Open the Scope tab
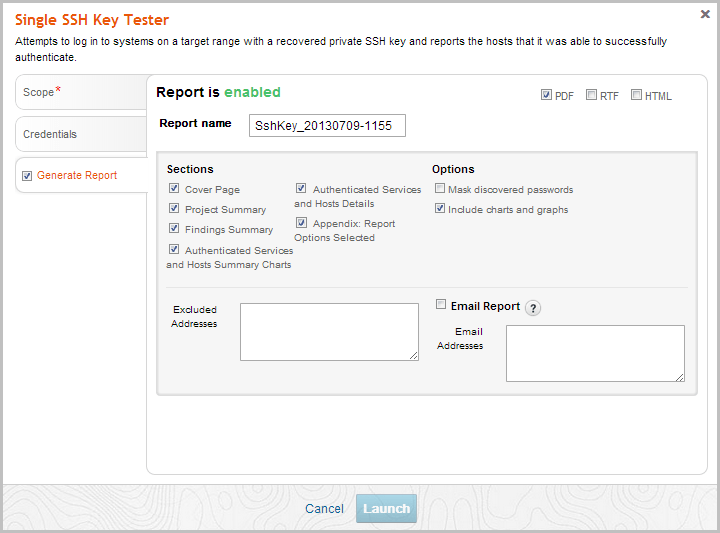Viewport: 720px width, 533px height. (x=80, y=92)
